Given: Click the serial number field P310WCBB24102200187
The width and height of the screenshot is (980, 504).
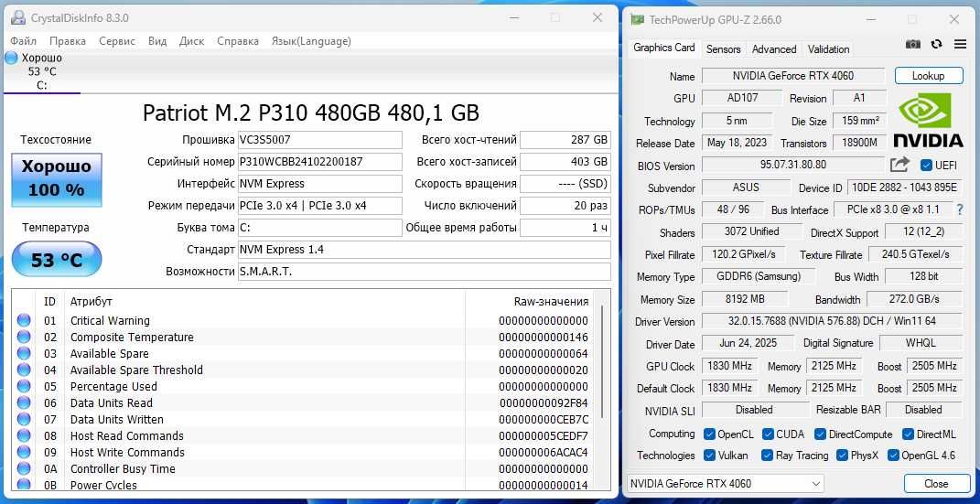Looking at the screenshot, I should (320, 162).
